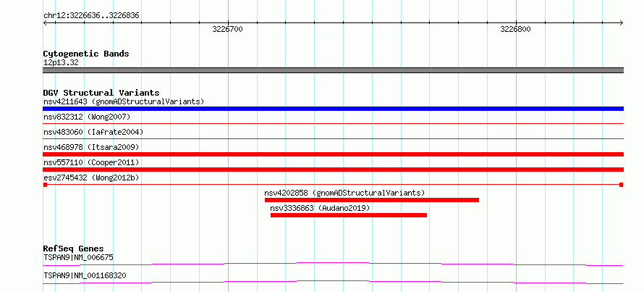This screenshot has width=644, height=292.
Task: Open the nsv483060 (Iafrate2004) variant label
Action: pyautogui.click(x=93, y=132)
